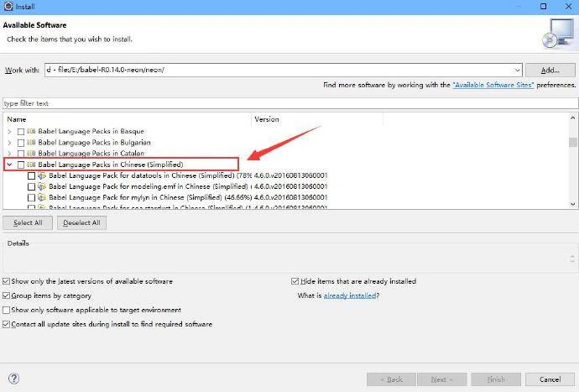
Task: Maximize the Install dialog window
Action: pyautogui.click(x=543, y=6)
